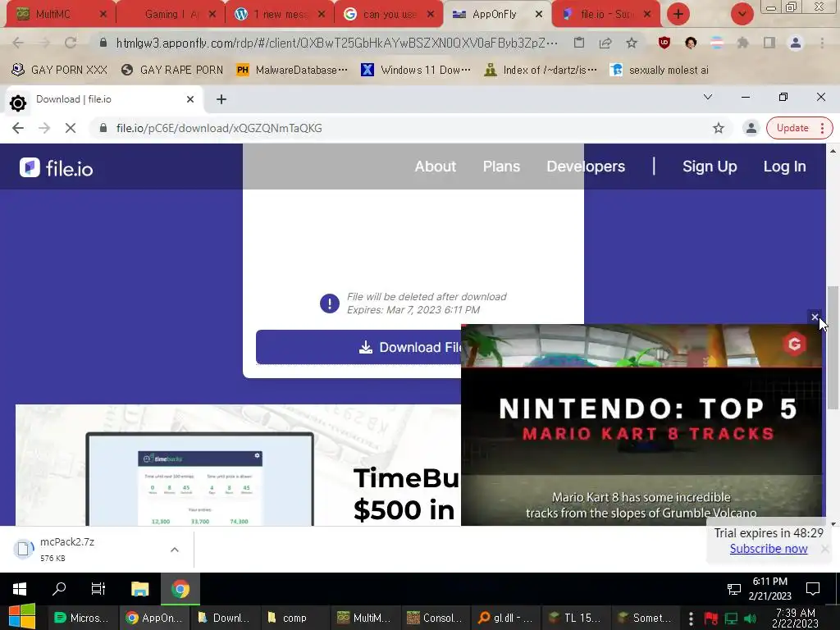Open Task View in the remote taskbar
Image resolution: width=840 pixels, height=630 pixels.
(98, 589)
